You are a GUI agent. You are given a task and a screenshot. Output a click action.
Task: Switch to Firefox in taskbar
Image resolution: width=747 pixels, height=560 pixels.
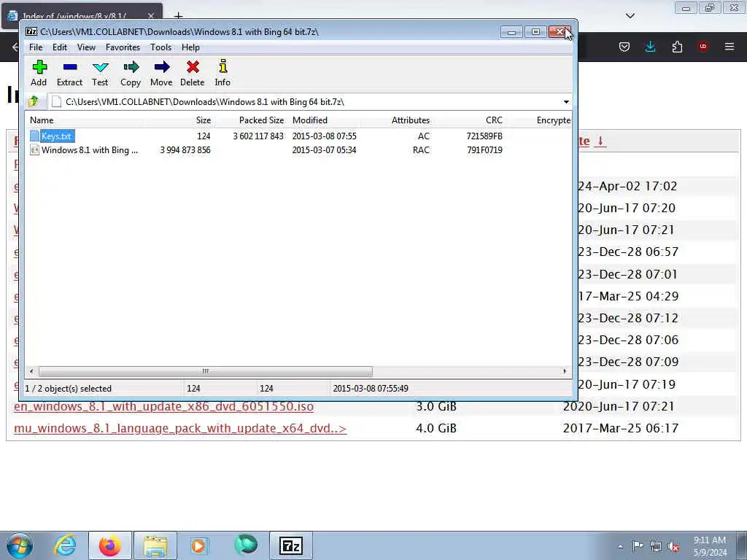pyautogui.click(x=109, y=545)
